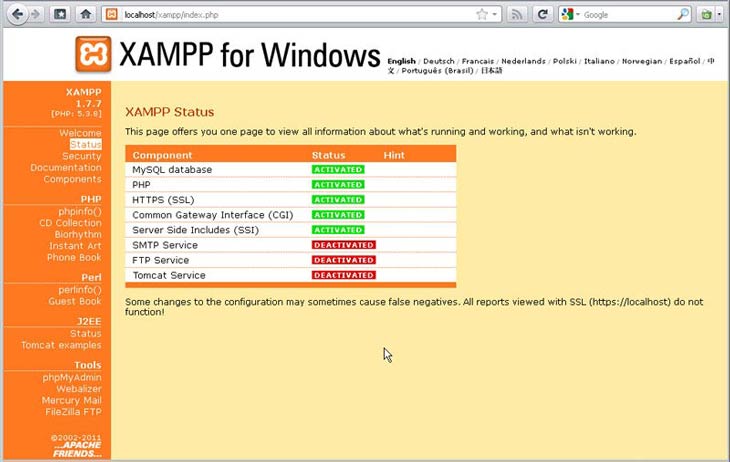This screenshot has height=462, width=730.
Task: Open Components in the sidebar
Action: [72, 179]
